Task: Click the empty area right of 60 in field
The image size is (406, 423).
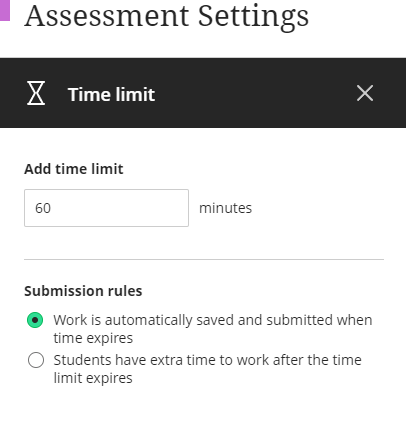Action: [120, 208]
